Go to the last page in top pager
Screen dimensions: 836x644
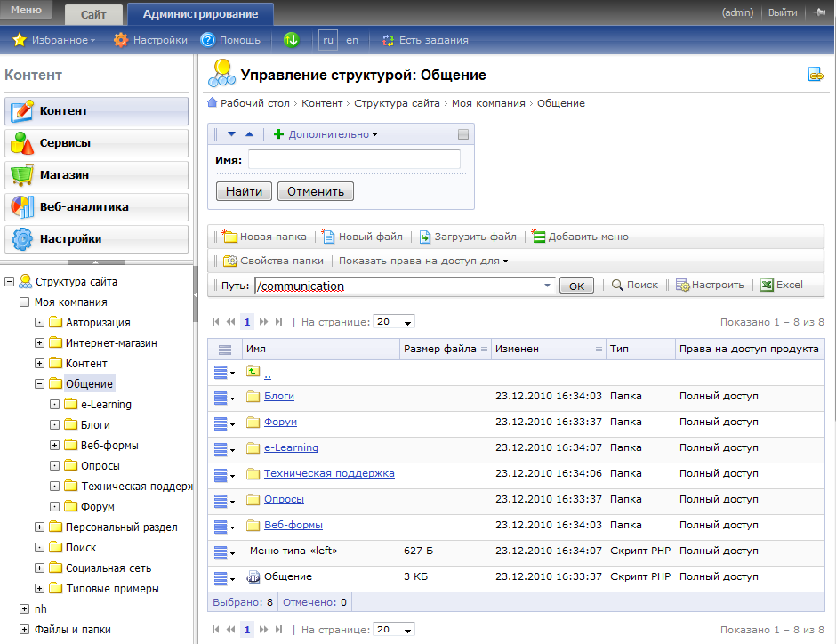click(x=279, y=321)
